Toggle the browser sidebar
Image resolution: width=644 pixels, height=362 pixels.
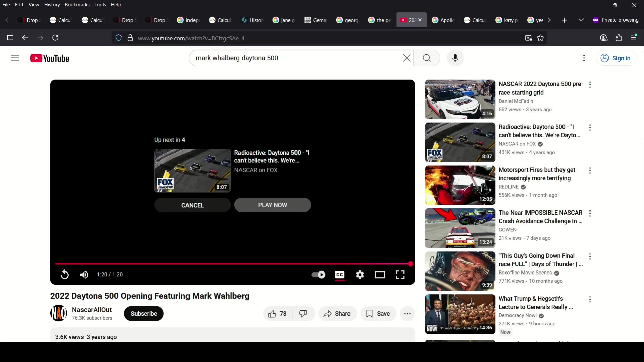click(x=10, y=38)
